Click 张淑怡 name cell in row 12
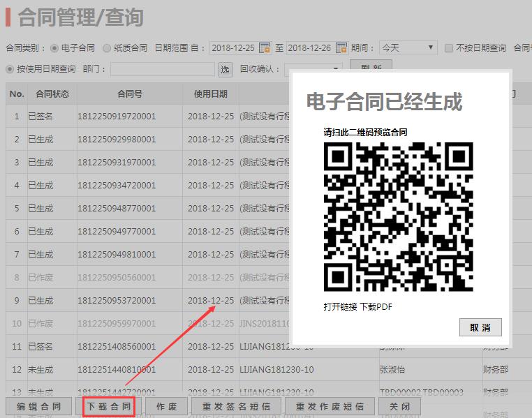The height and width of the screenshot is (418, 532). tap(392, 370)
